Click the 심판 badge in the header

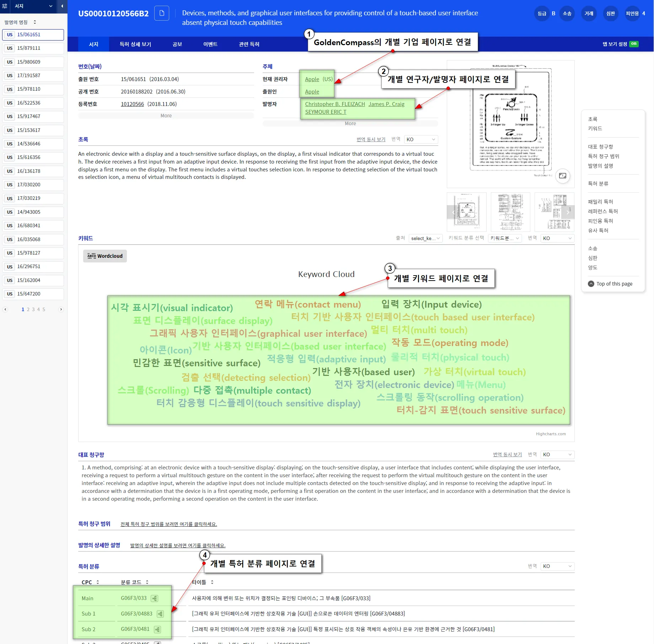pyautogui.click(x=611, y=14)
